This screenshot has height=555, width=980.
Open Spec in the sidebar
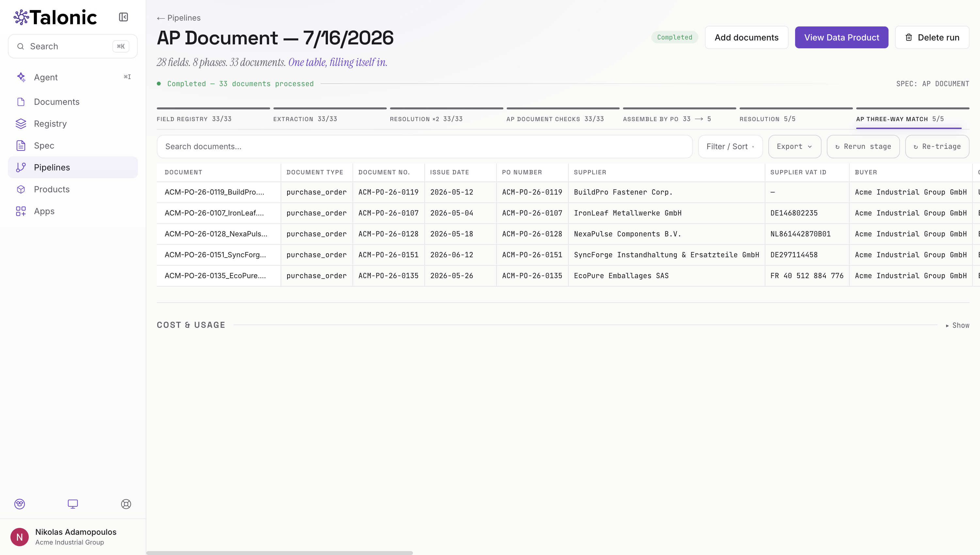coord(73,146)
